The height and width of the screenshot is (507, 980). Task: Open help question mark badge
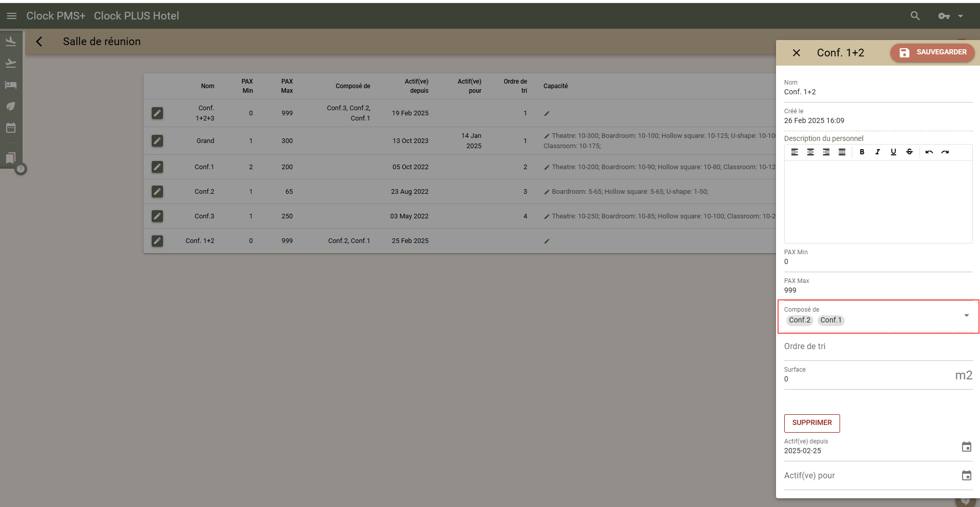tap(21, 169)
